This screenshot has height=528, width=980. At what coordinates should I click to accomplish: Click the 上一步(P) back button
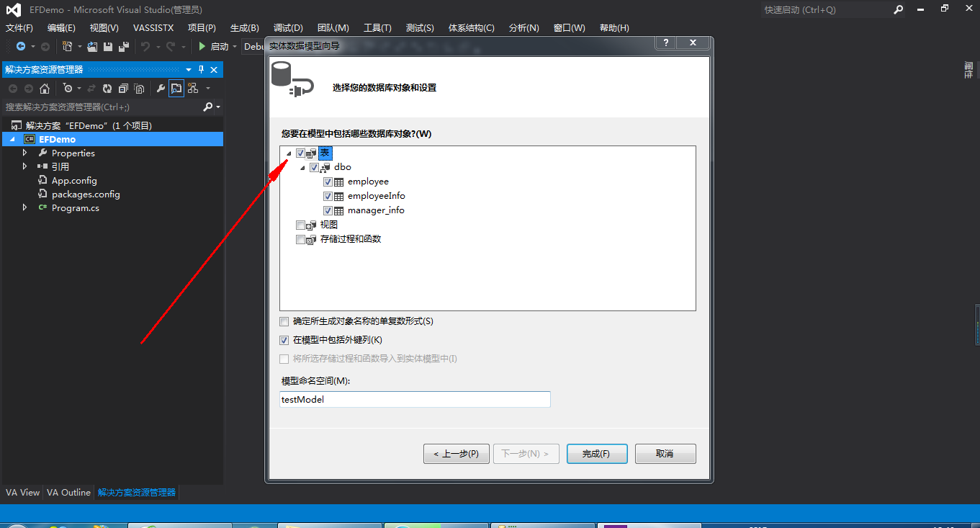pyautogui.click(x=457, y=454)
